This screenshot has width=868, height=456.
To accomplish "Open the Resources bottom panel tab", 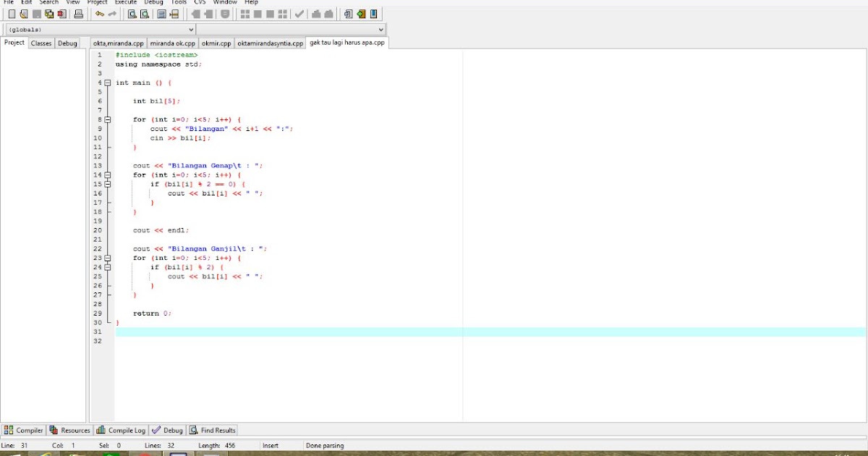I will (x=70, y=430).
